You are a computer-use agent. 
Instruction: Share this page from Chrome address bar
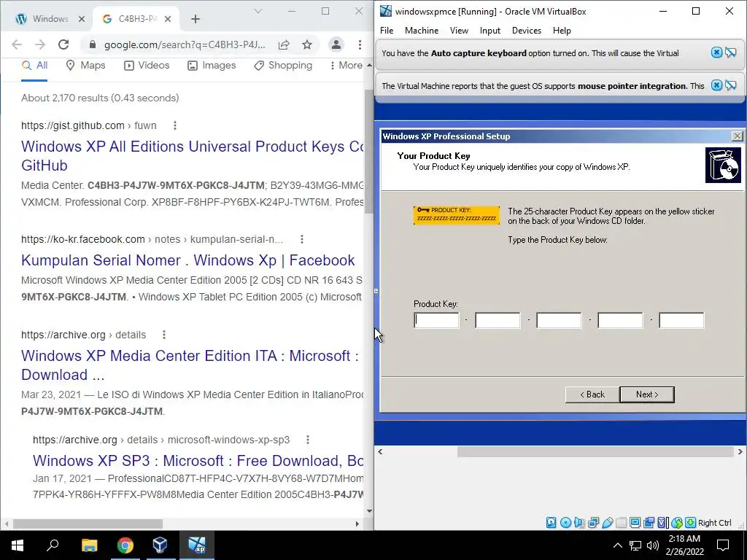[284, 44]
